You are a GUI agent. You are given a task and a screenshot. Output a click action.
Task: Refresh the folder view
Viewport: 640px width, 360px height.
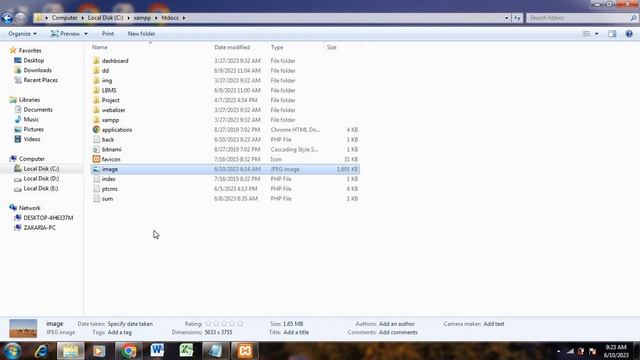coord(517,18)
